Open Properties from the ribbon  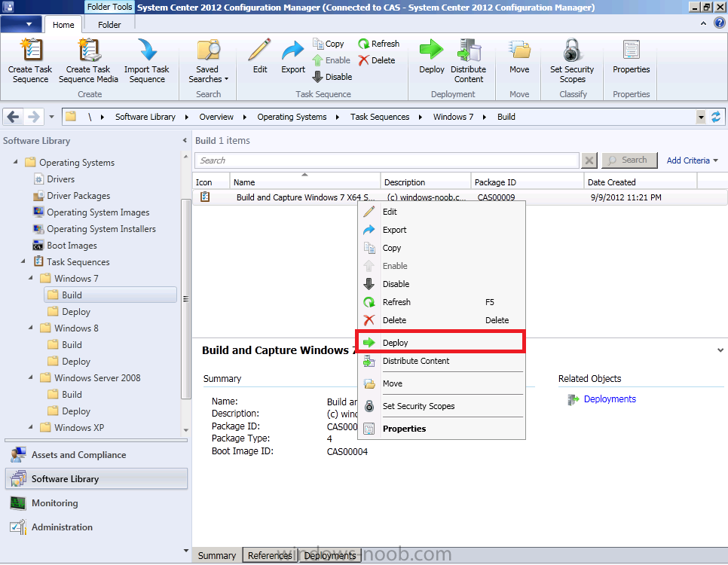click(x=632, y=57)
